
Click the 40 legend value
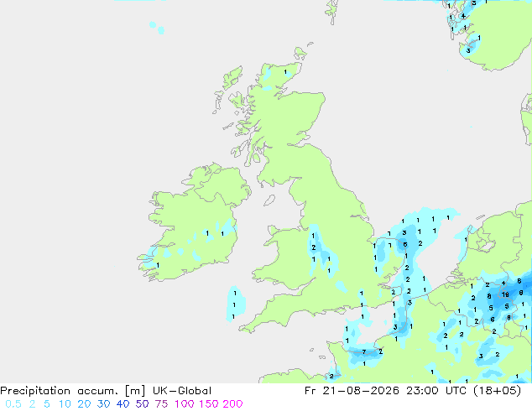pos(123,404)
